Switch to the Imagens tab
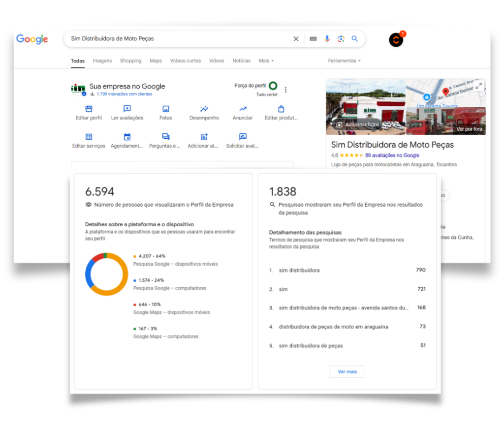504x426 pixels. (102, 61)
